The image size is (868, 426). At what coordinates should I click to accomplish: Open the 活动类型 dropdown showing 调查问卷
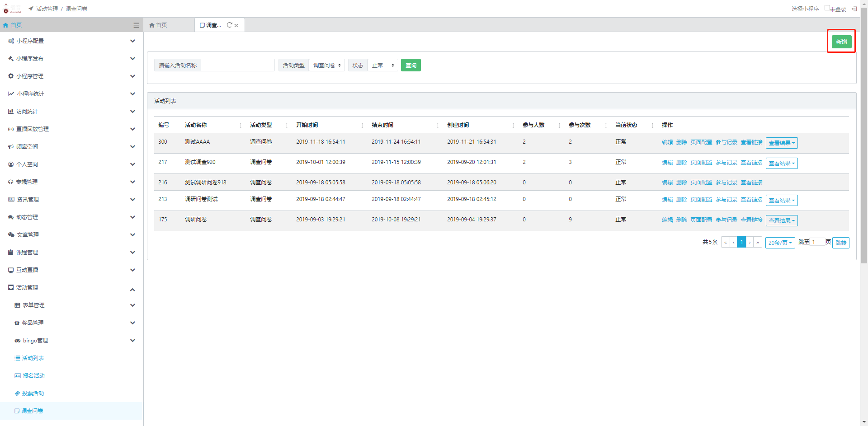pos(327,66)
